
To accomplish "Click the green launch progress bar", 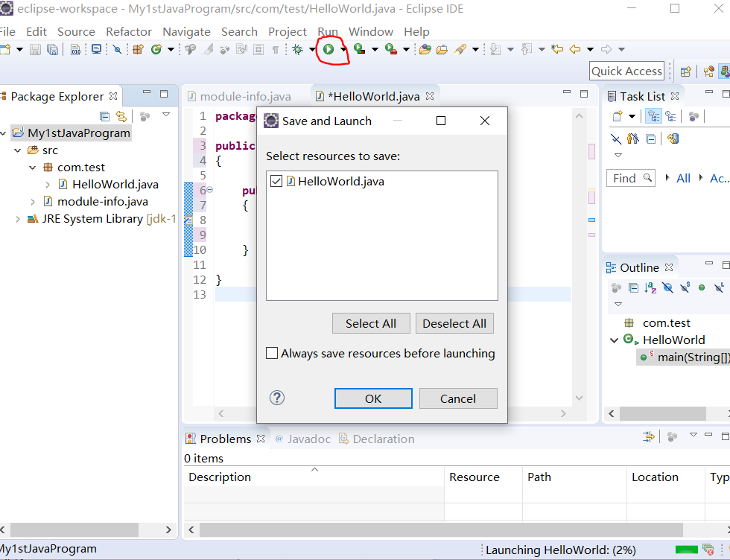I will (686, 550).
